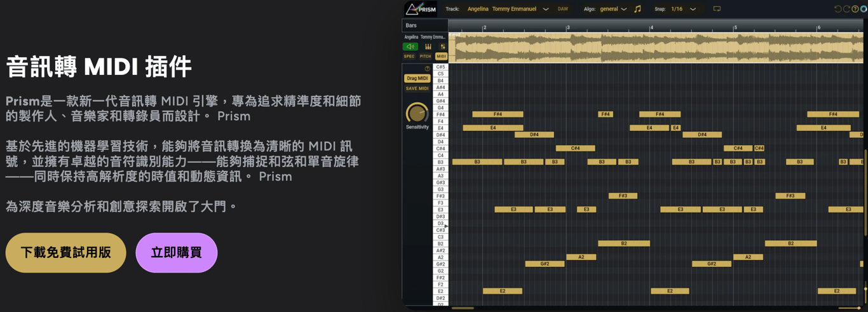This screenshot has width=868, height=312.
Task: Click the F3 piano key
Action: pos(440,203)
